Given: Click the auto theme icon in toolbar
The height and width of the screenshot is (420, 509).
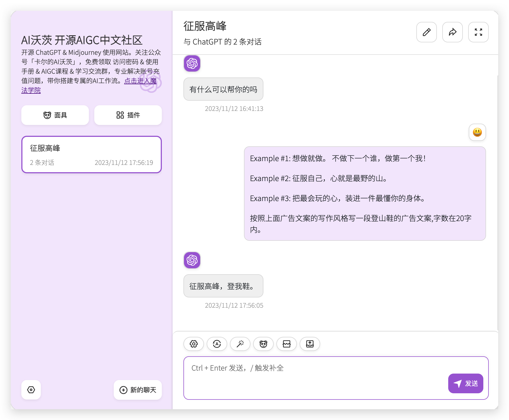Looking at the screenshot, I should (x=217, y=344).
